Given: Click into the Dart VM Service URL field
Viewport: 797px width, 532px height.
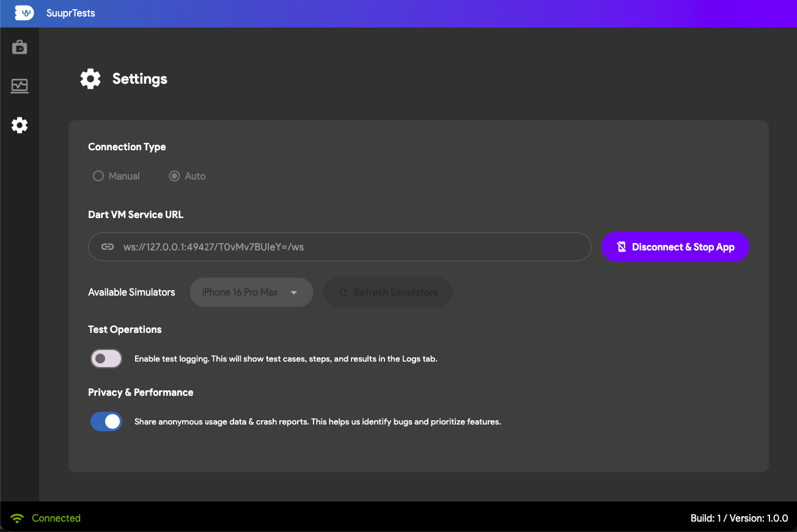Looking at the screenshot, I should (340, 247).
